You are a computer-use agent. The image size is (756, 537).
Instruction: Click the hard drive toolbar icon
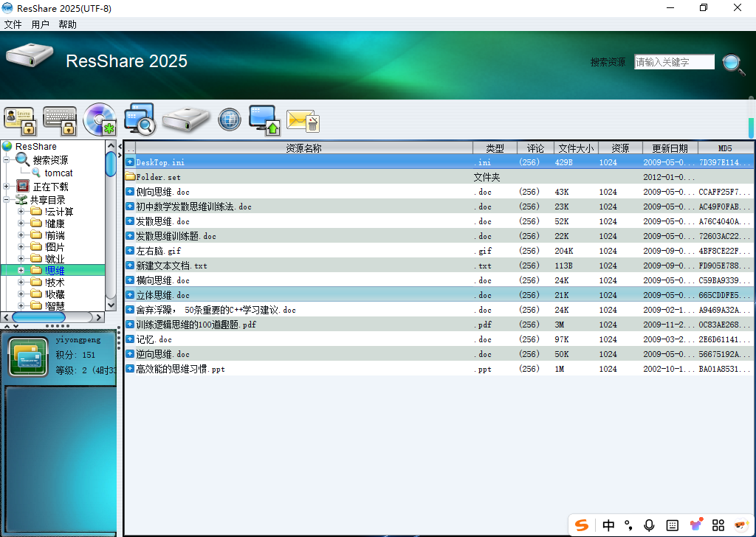(186, 120)
